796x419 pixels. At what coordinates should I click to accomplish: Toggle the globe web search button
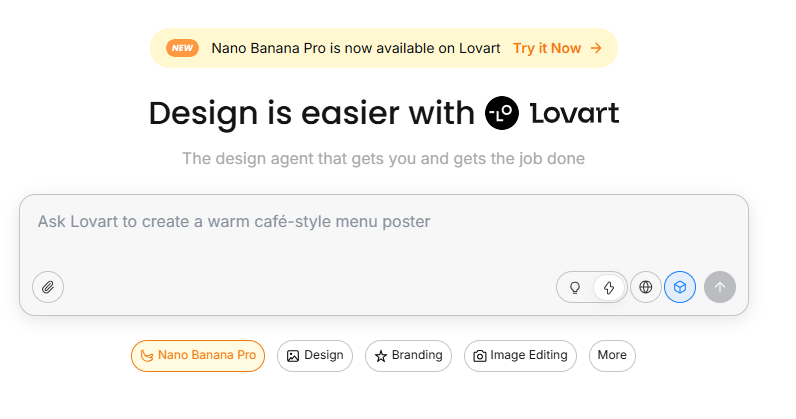[646, 287]
